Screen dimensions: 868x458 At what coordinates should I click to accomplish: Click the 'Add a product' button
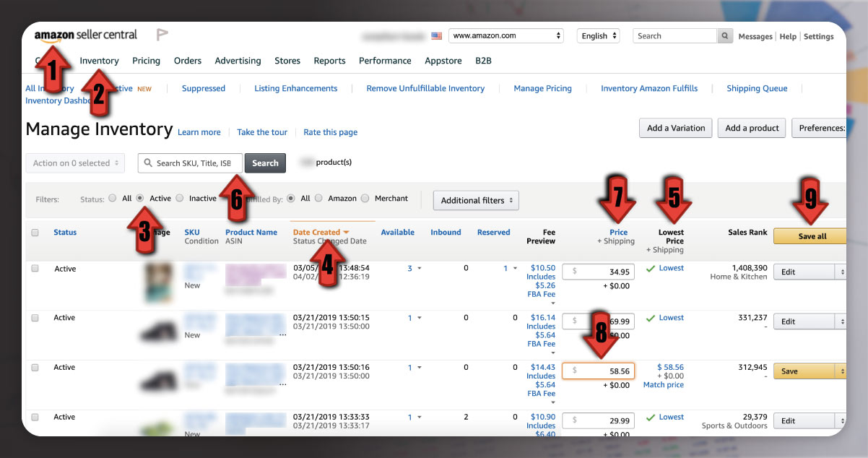752,128
